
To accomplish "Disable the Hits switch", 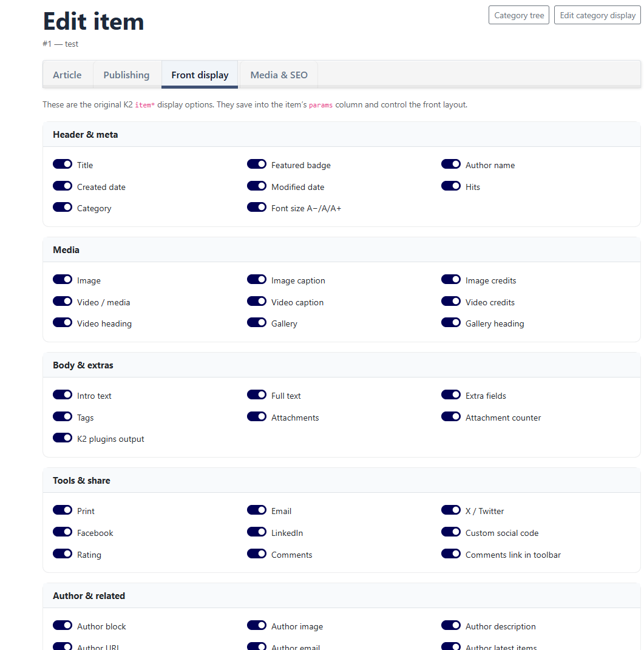I will pos(451,186).
